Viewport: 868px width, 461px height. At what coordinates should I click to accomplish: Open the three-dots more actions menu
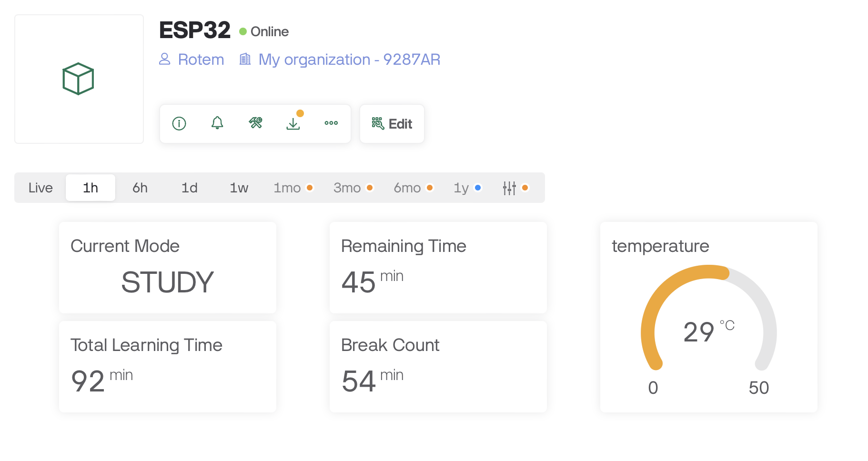[331, 123]
